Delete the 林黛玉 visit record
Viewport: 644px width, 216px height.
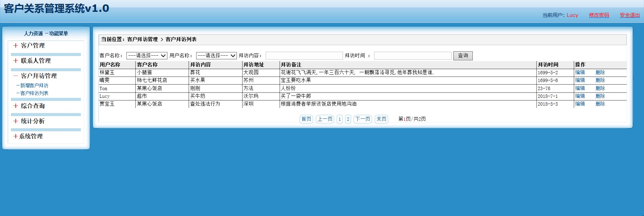point(600,73)
